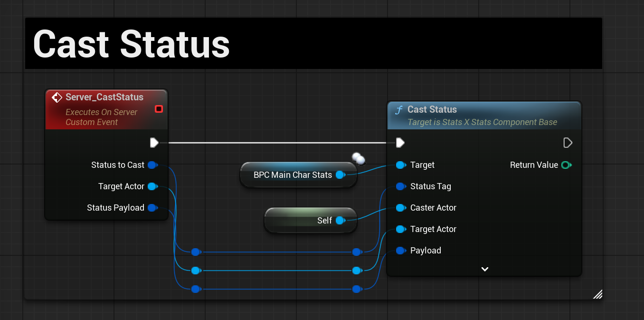Image resolution: width=644 pixels, height=320 pixels.
Task: Click the Status to Cast pin on Server_CastStatus
Action: tap(152, 165)
